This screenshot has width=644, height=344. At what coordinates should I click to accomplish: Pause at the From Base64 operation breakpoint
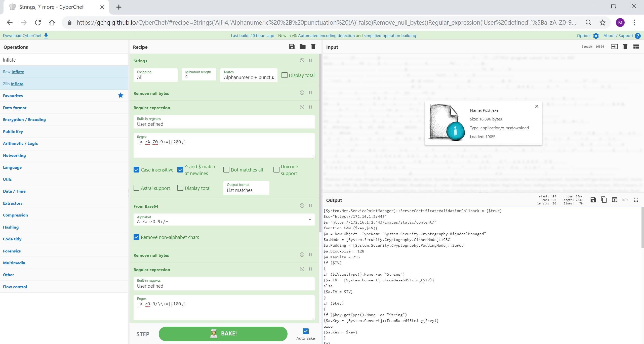pyautogui.click(x=310, y=206)
